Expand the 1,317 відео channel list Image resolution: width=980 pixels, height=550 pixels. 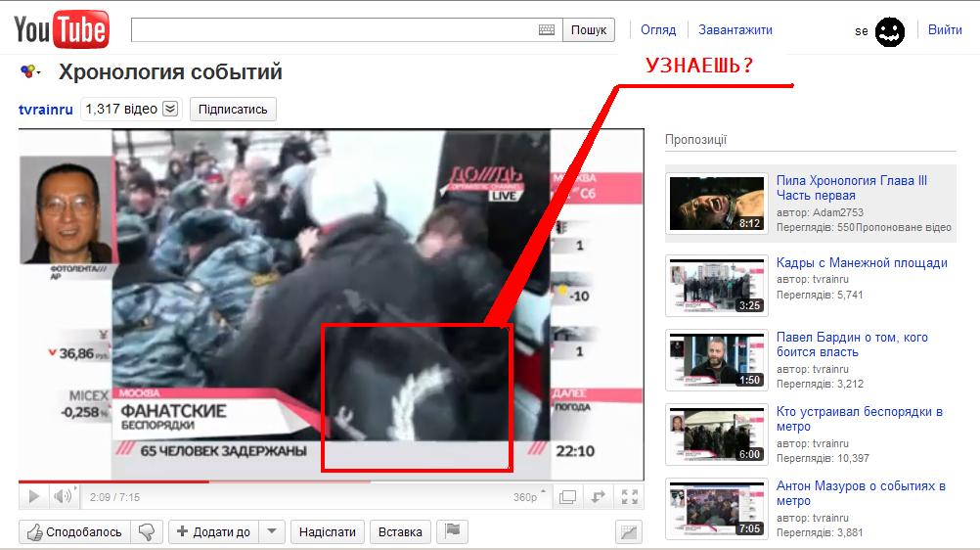[170, 109]
